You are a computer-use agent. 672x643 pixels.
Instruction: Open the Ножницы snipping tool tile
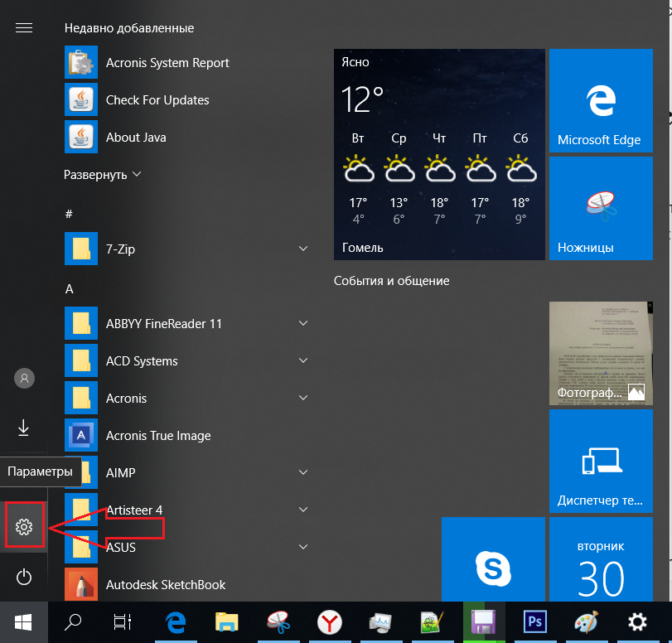(x=601, y=208)
